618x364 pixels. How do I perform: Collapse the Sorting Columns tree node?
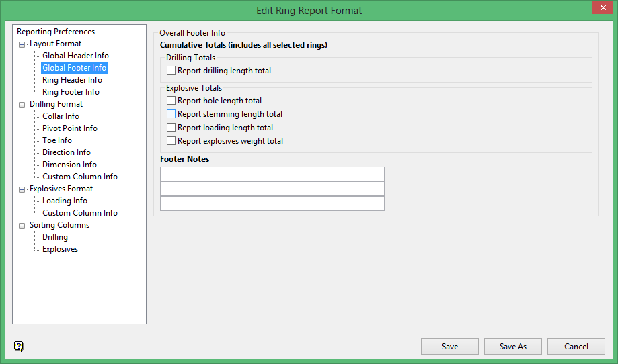click(x=22, y=226)
